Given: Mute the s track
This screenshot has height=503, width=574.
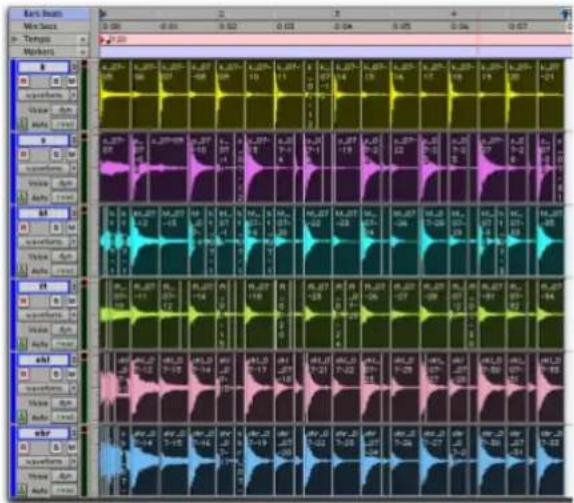Looking at the screenshot, I should point(72,154).
